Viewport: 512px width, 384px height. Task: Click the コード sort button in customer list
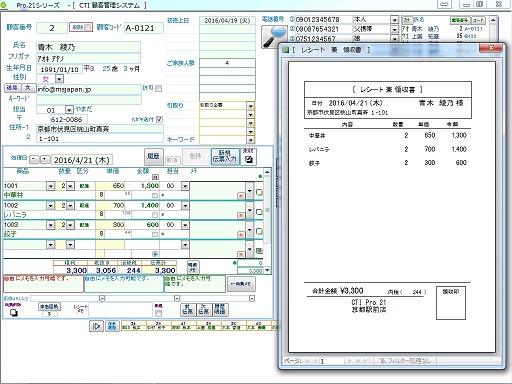(478, 20)
